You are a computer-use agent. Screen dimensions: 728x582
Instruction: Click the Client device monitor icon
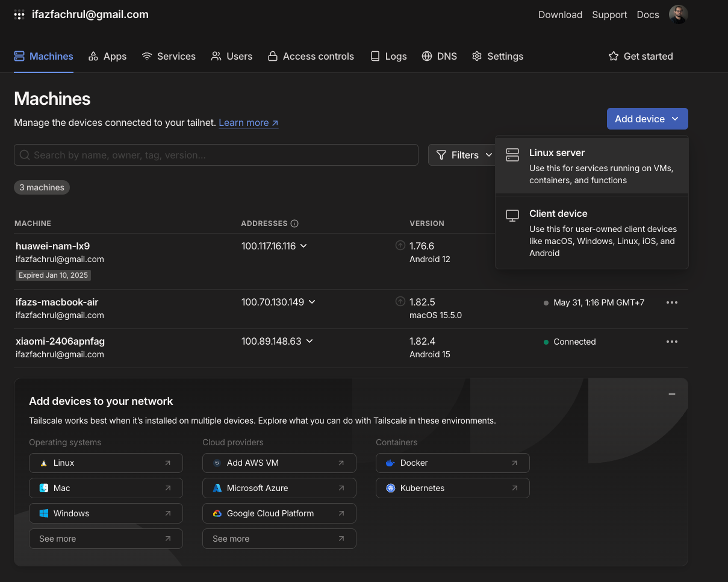point(512,216)
